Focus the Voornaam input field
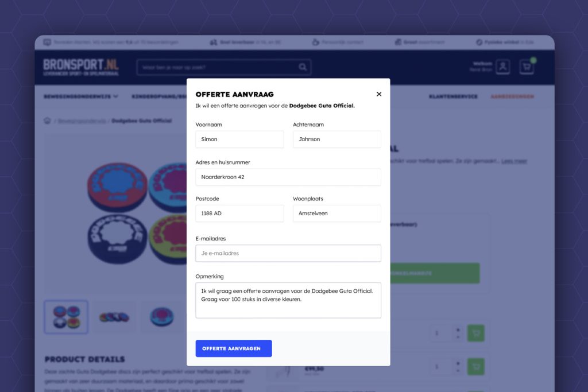 pyautogui.click(x=239, y=139)
